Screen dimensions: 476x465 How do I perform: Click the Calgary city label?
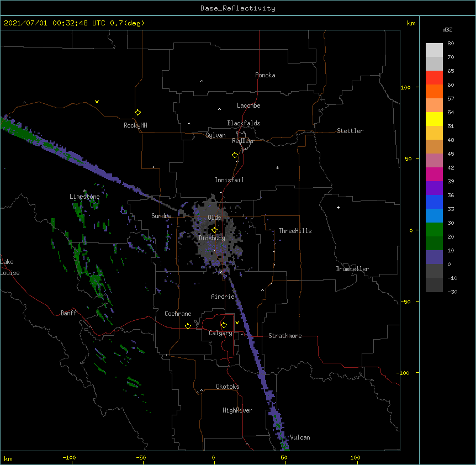point(221,333)
